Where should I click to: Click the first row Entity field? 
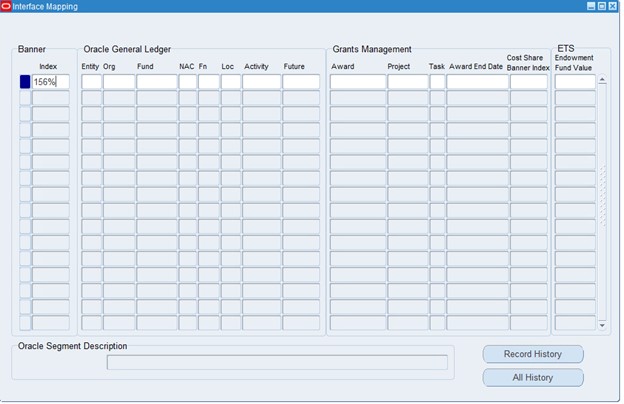91,82
